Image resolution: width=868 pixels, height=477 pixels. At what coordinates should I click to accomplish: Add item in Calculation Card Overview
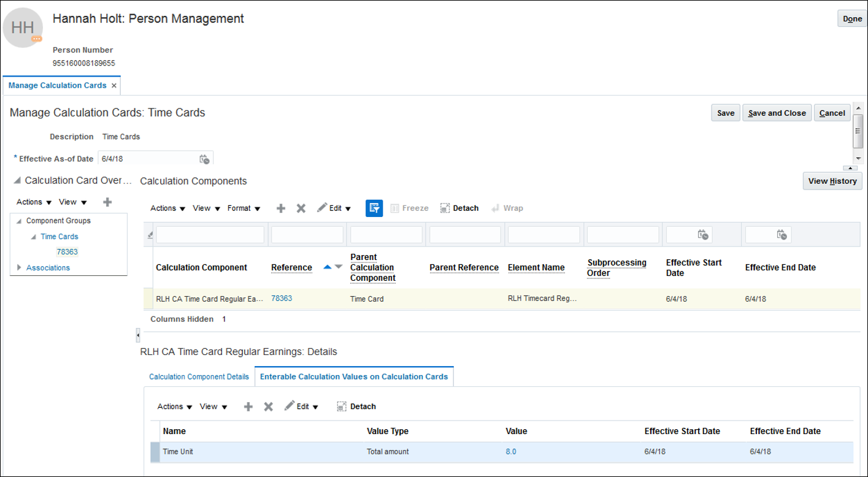pos(107,202)
